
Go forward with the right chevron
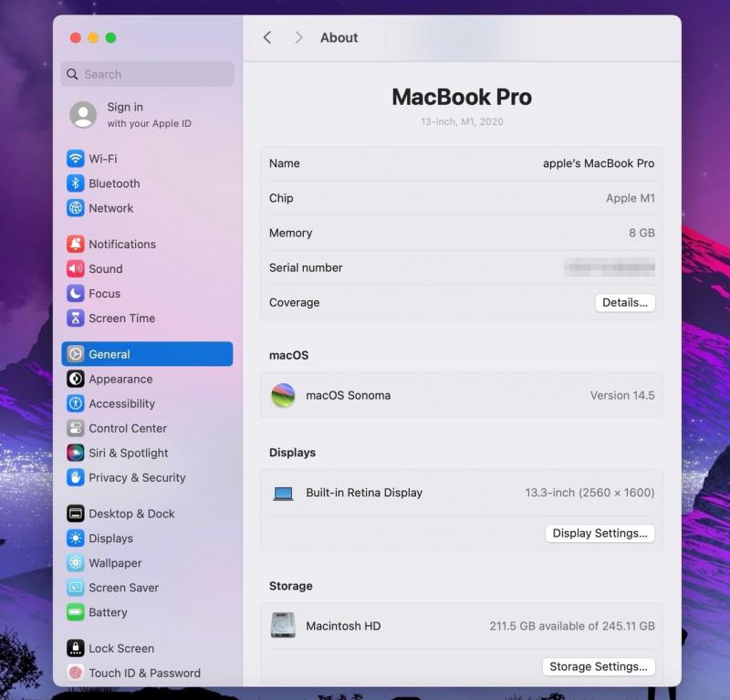click(298, 37)
